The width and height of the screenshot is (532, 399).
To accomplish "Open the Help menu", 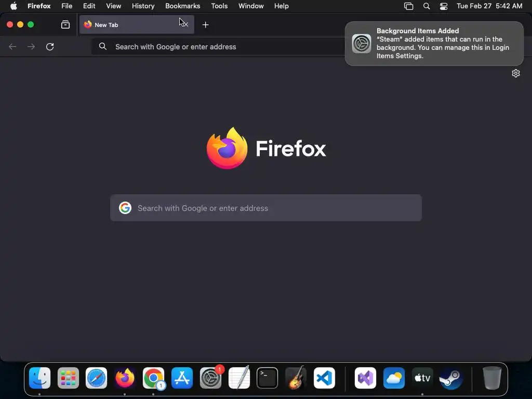I will coord(281,6).
